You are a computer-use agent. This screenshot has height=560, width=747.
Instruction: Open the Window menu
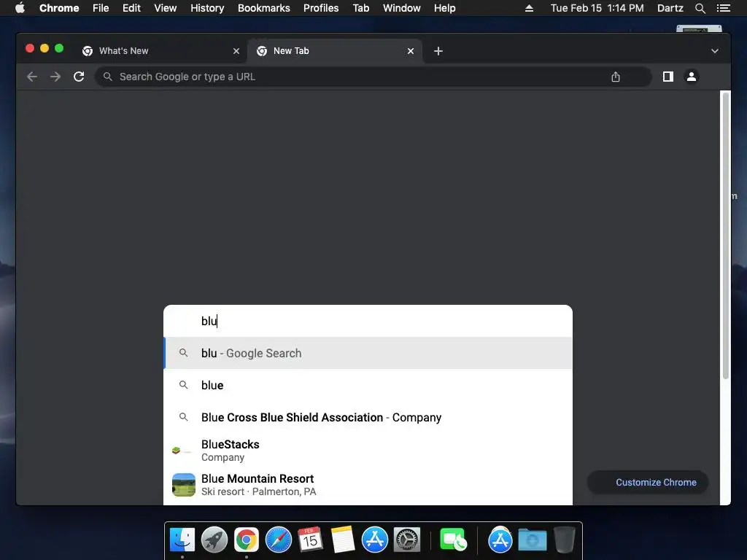click(402, 8)
